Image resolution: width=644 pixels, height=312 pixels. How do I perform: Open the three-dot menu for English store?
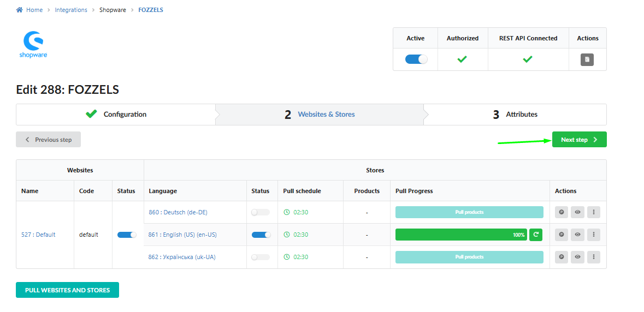[594, 235]
